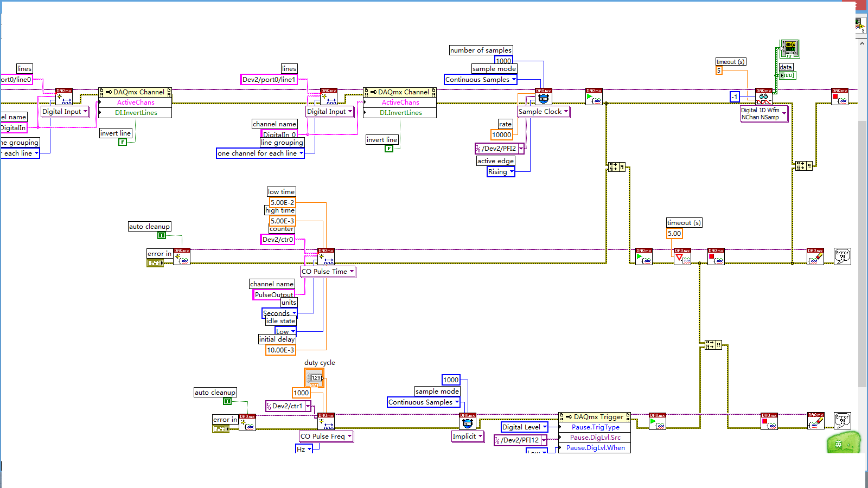Click the DAQmx Timing node above Implicit selector
868x488 pixels.
coord(468,421)
